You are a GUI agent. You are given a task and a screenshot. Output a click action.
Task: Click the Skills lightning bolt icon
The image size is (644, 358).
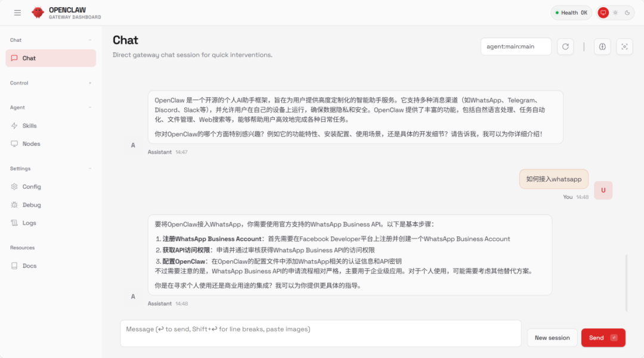[14, 126]
